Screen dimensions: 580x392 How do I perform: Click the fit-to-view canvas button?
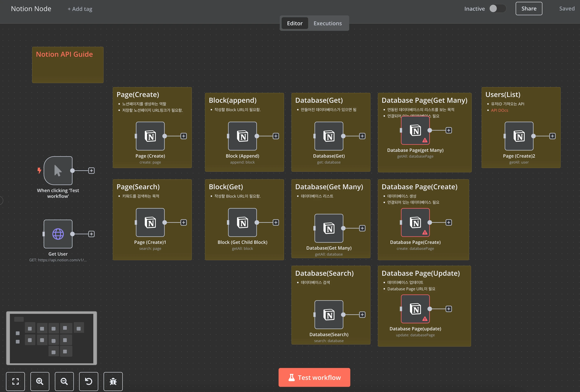point(15,381)
